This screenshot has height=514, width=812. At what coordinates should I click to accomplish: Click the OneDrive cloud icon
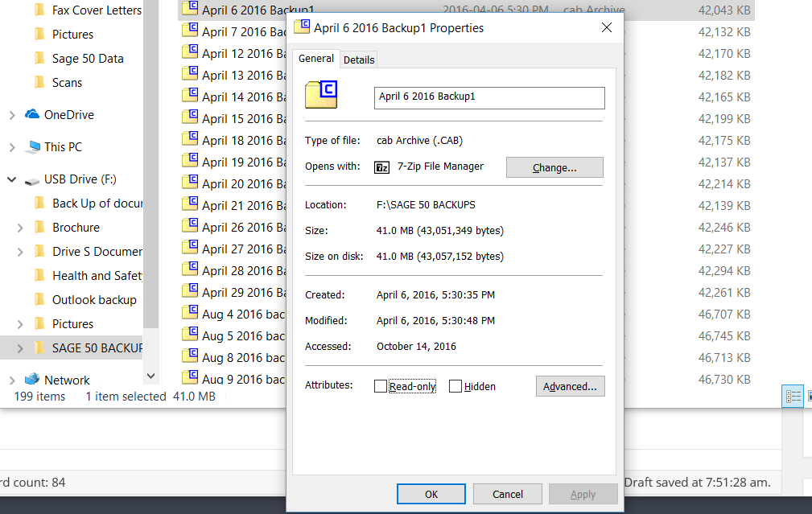(32, 114)
